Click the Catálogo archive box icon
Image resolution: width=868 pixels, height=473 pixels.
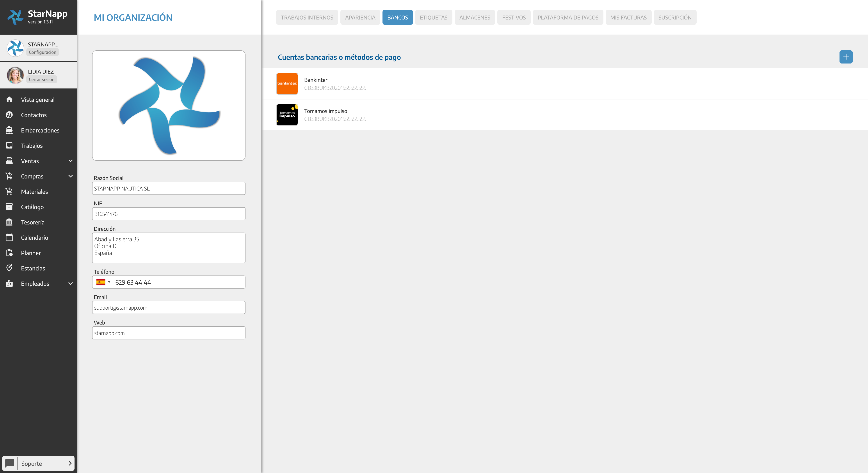pyautogui.click(x=9, y=207)
